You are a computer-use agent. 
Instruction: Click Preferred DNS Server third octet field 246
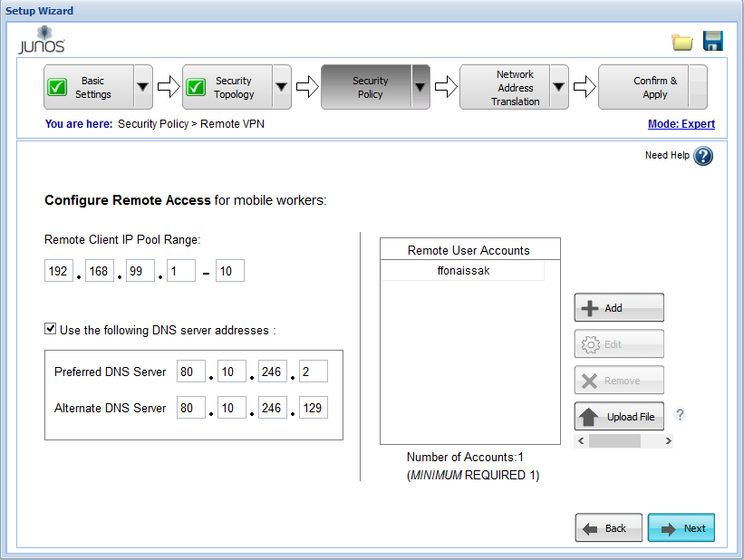[273, 372]
